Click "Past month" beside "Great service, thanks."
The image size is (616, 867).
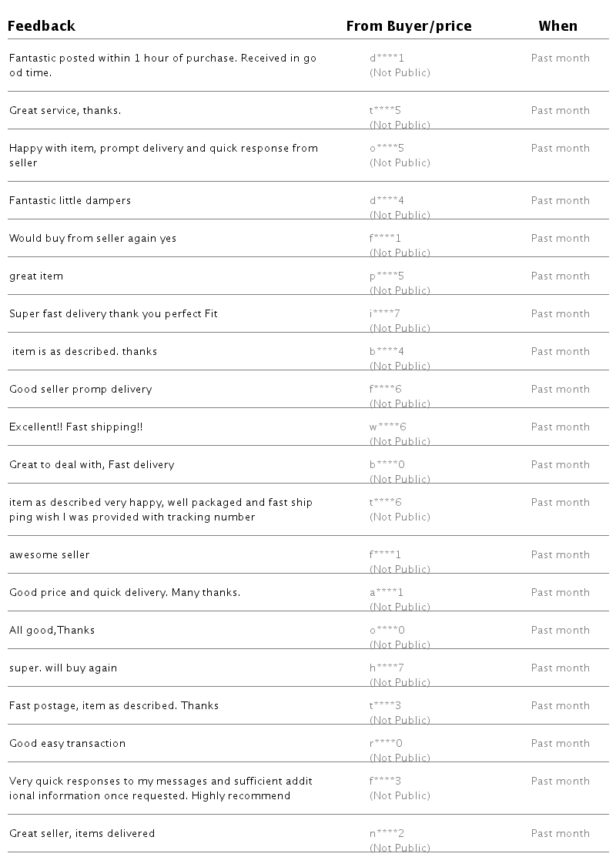coord(560,110)
